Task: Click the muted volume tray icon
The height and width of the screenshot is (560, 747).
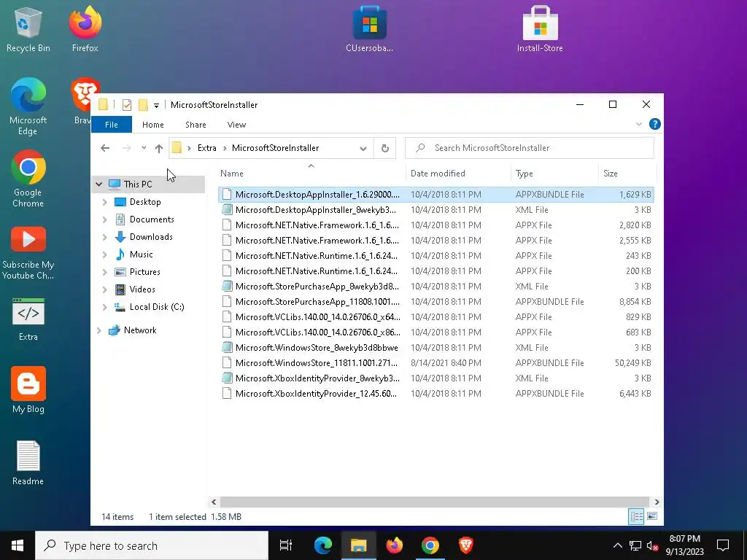Action: point(652,545)
